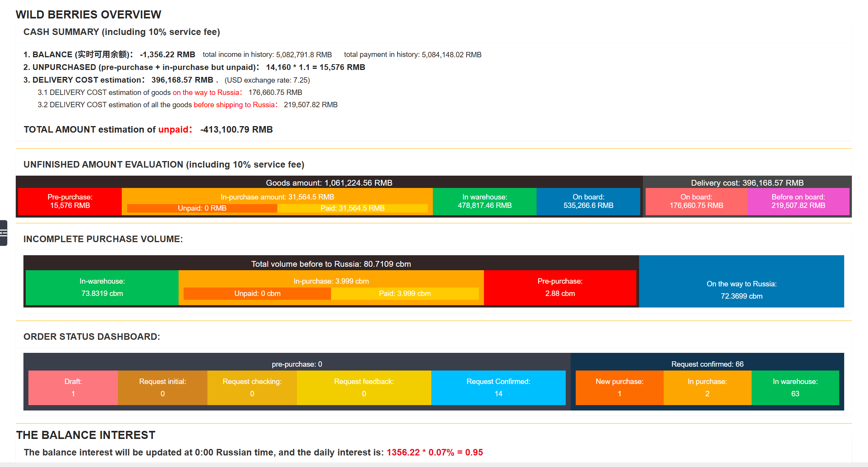Click In-purchase amount: 31,564.5 RMB label
The image size is (868, 467).
tap(277, 197)
